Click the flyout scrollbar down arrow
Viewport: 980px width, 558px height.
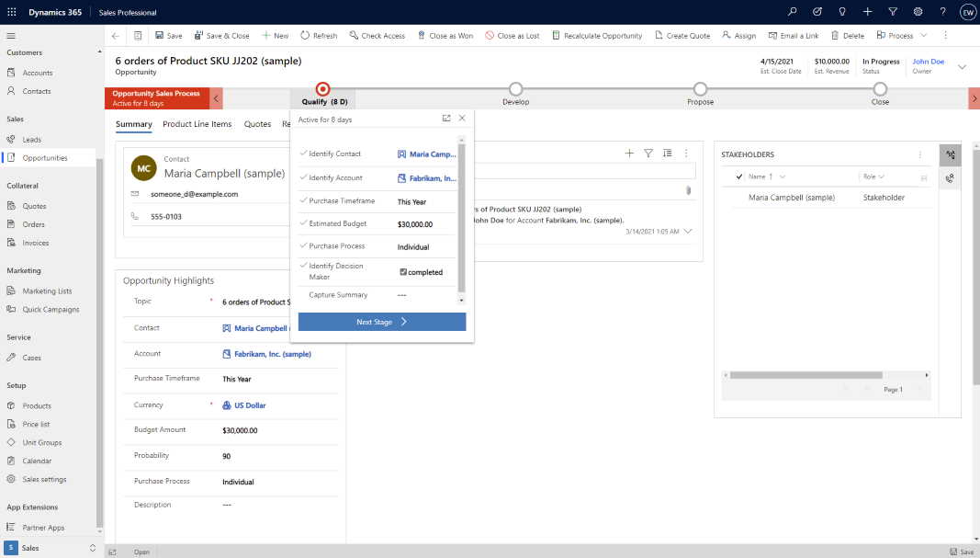pos(462,301)
